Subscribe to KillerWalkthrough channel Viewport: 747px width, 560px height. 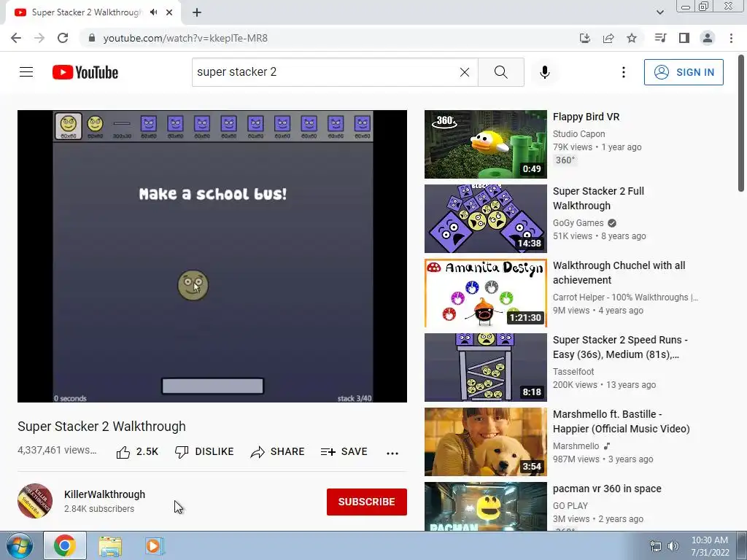coord(366,502)
